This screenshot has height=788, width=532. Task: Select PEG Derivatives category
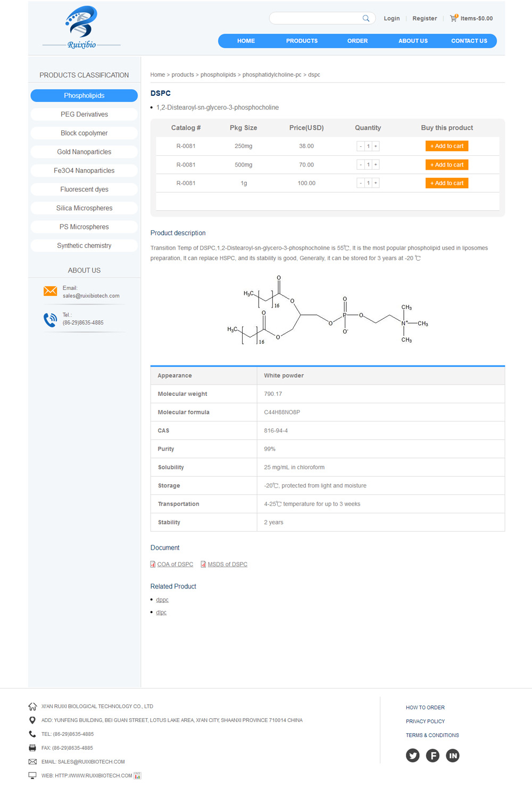click(84, 114)
